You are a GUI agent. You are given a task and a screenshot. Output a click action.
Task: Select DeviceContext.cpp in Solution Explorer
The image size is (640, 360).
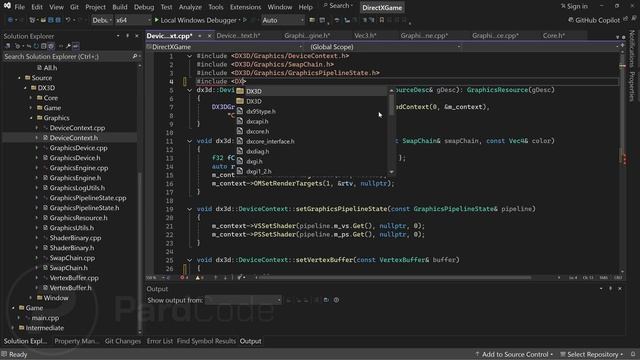click(x=77, y=128)
